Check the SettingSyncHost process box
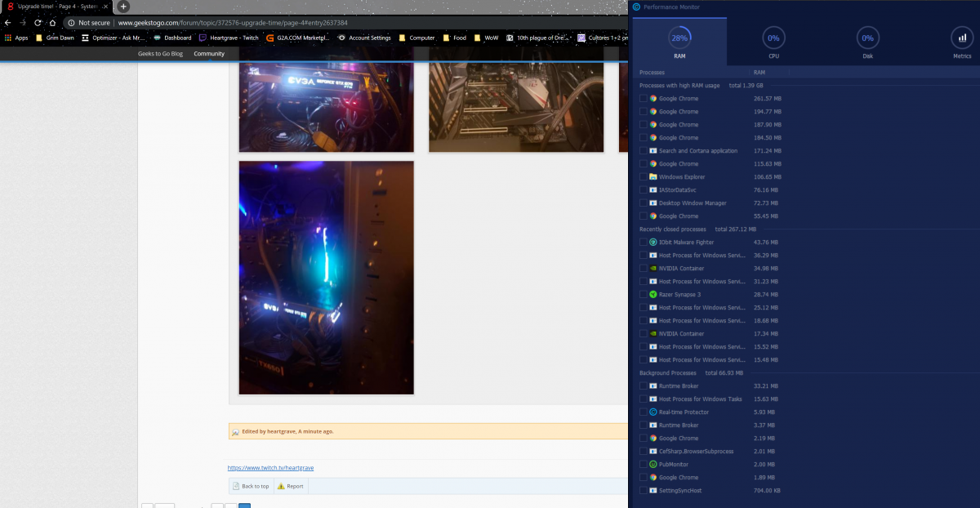This screenshot has height=508, width=980. coord(643,491)
